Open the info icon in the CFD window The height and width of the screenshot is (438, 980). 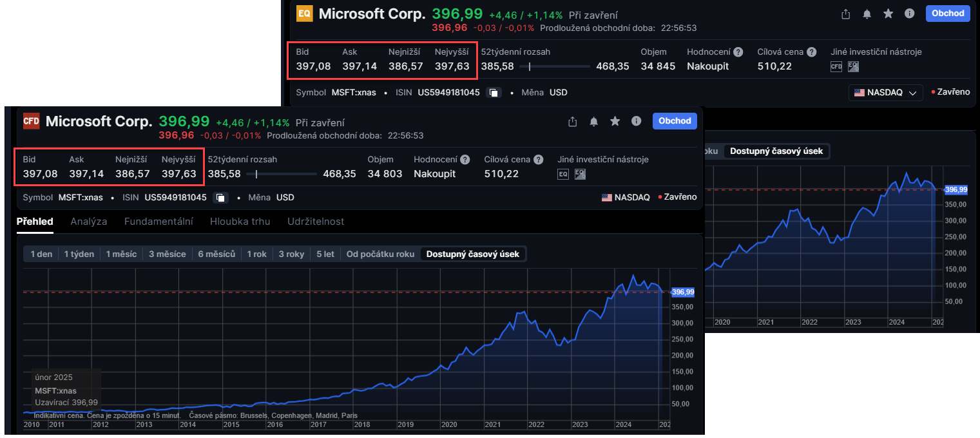point(637,121)
